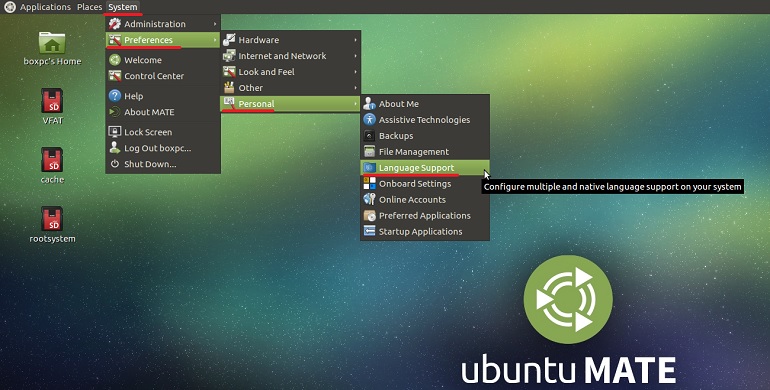This screenshot has width=770, height=390.
Task: Click the Ubuntu MATE logo icon in top panel
Action: point(10,7)
